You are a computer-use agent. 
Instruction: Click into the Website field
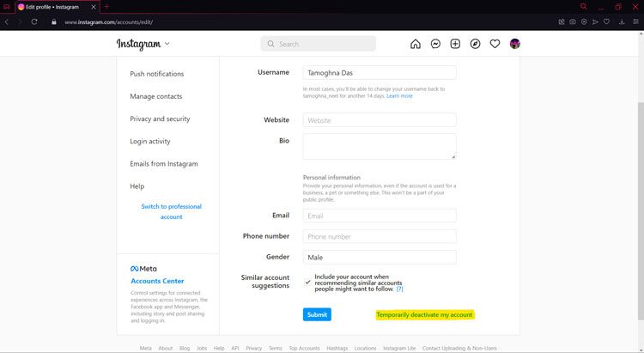pyautogui.click(x=380, y=120)
